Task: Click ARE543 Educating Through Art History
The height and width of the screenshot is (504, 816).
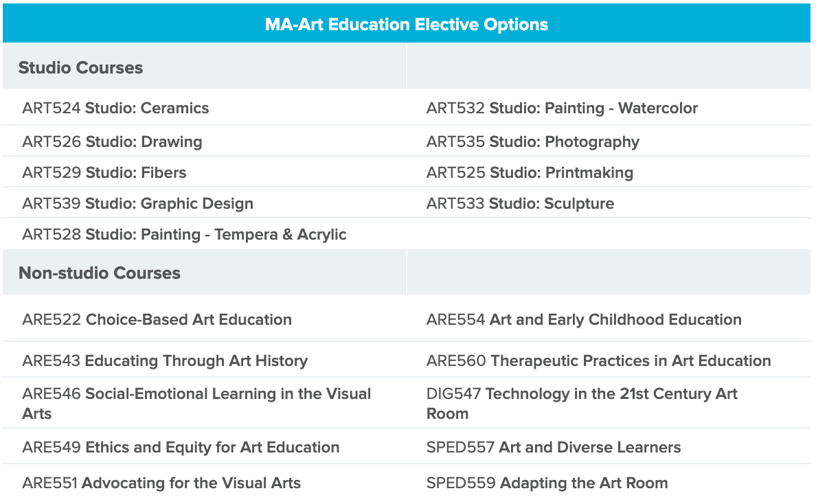Action: (x=165, y=361)
